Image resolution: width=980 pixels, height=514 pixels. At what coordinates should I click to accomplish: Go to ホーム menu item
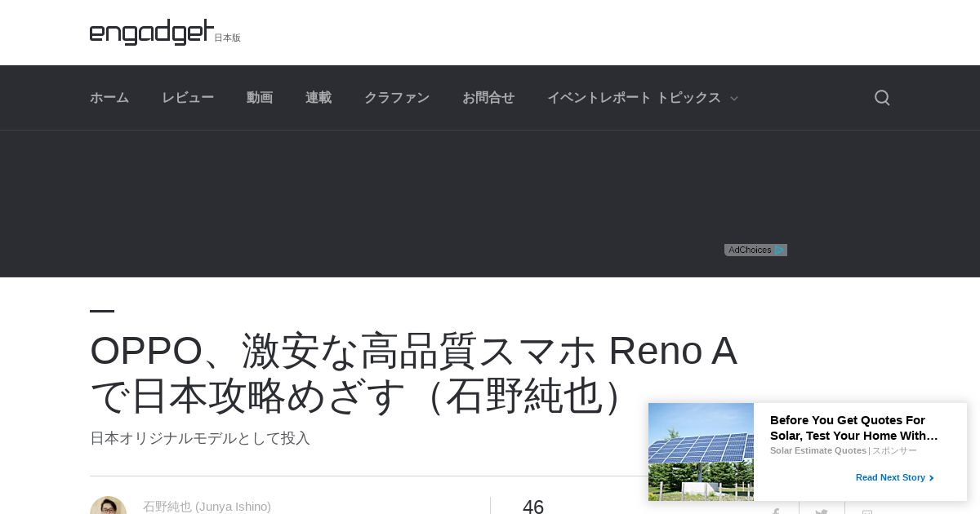coord(109,98)
